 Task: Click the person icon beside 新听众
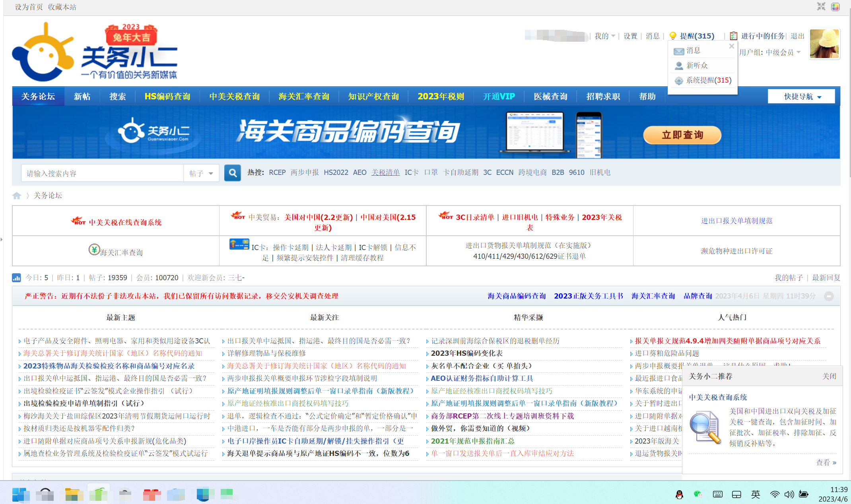coord(679,66)
